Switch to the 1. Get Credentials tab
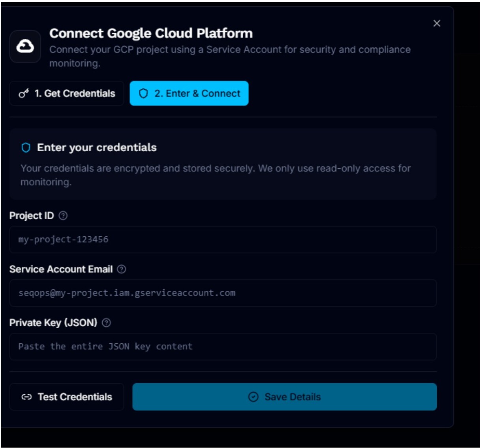This screenshot has width=481, height=448. point(67,93)
